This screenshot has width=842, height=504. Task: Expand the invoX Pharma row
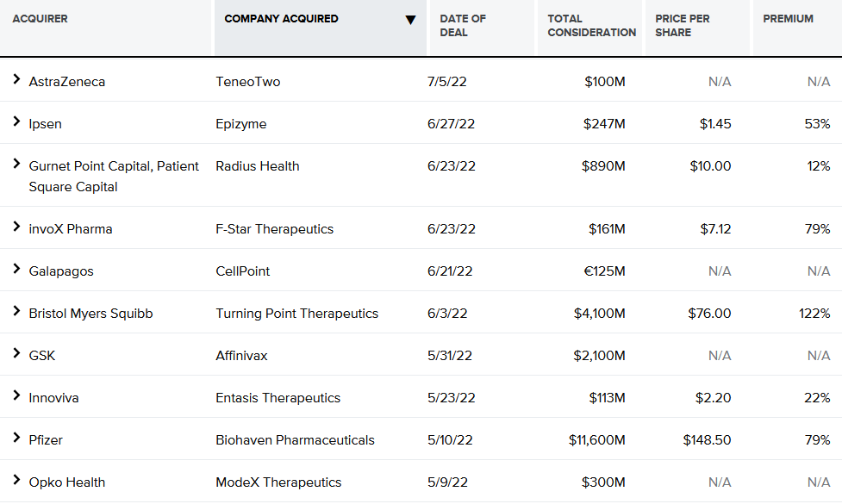pos(16,227)
